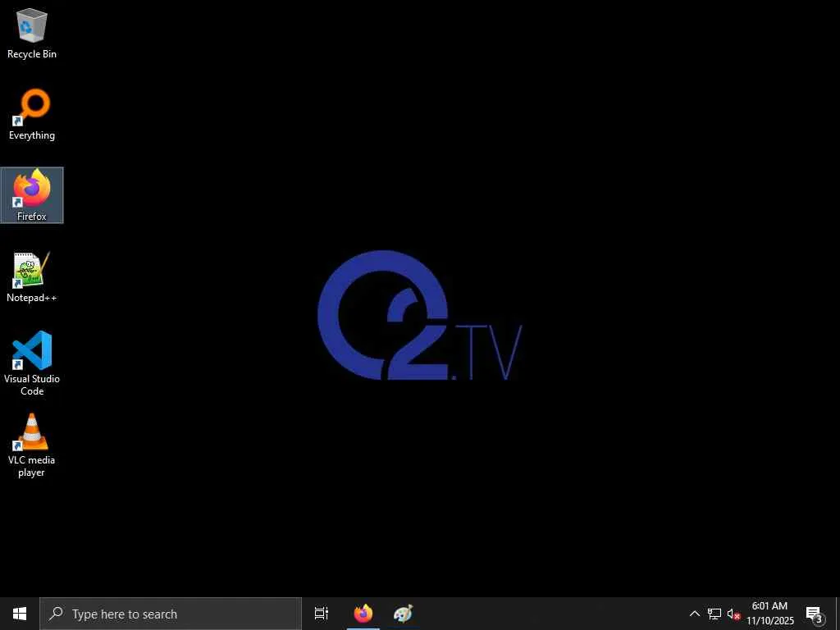Click the Show desktop sliver at taskbar end
Screen dimensions: 840x630
click(x=838, y=614)
